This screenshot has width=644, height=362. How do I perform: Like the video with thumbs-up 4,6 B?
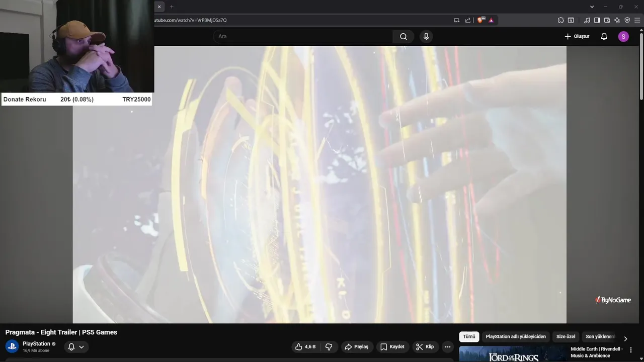tap(306, 347)
